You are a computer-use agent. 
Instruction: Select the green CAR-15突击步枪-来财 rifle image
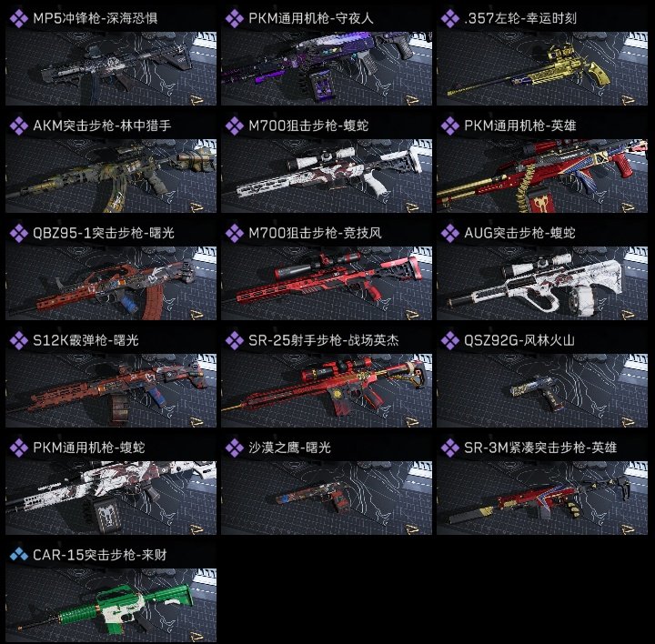tap(111, 605)
